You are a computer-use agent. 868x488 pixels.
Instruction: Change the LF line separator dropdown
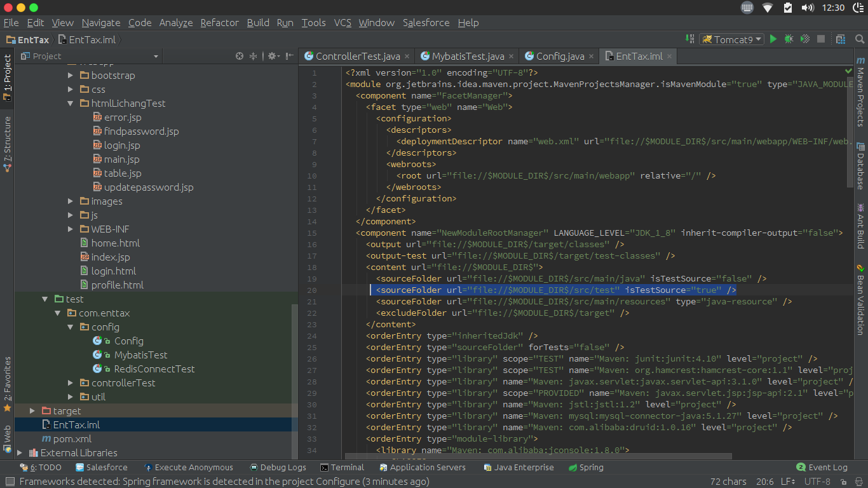[x=788, y=482]
